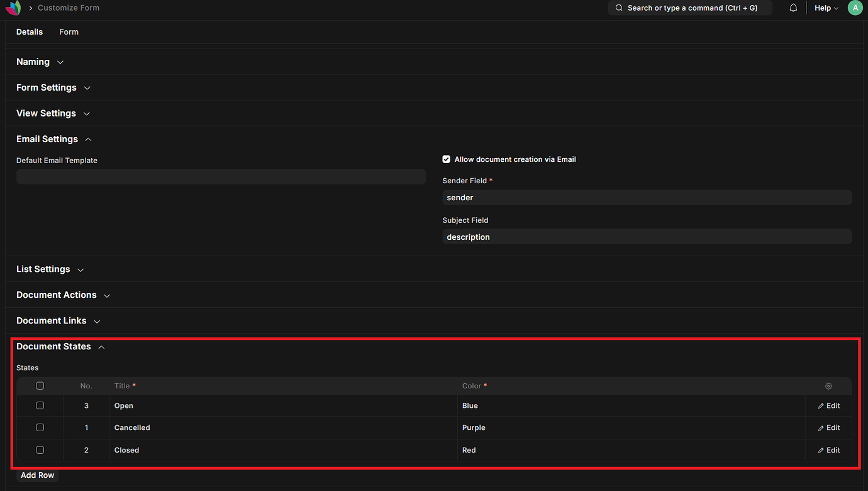This screenshot has width=868, height=491.
Task: Open the States table column settings gear
Action: click(x=828, y=386)
